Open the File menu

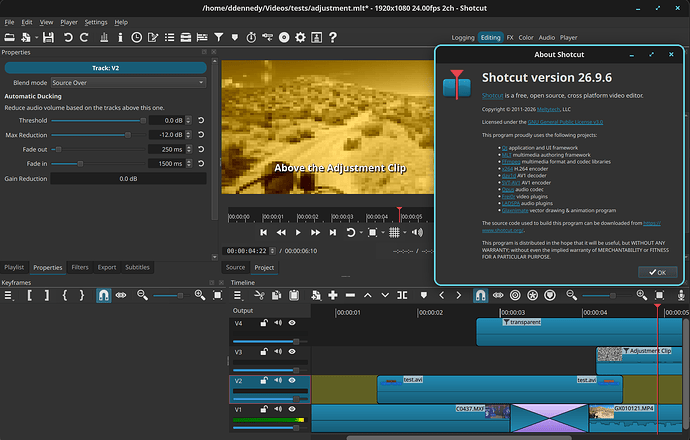(x=9, y=22)
